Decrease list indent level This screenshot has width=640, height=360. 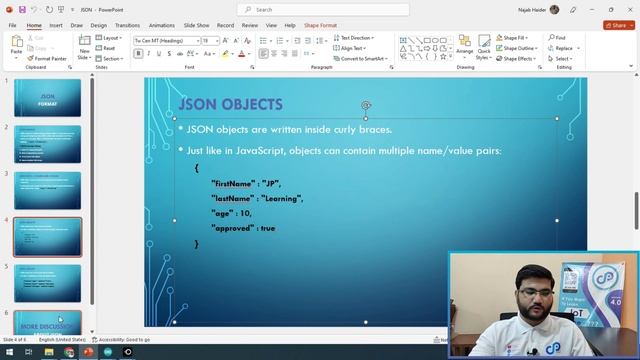(297, 40)
